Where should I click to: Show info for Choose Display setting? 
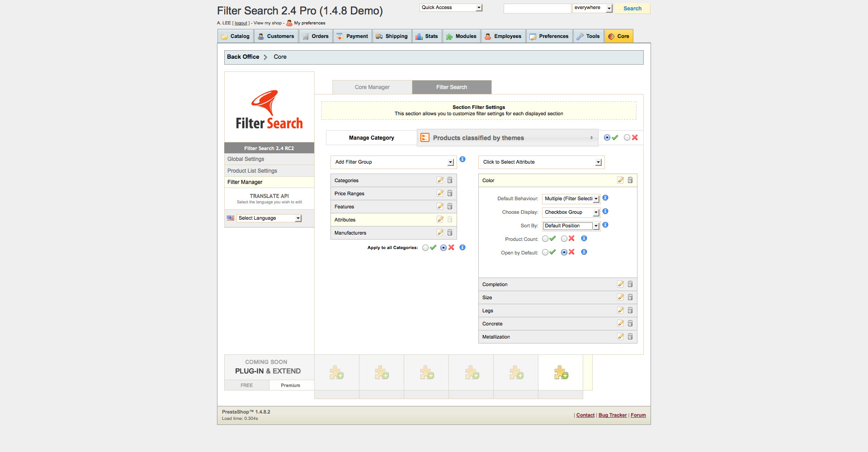point(605,211)
